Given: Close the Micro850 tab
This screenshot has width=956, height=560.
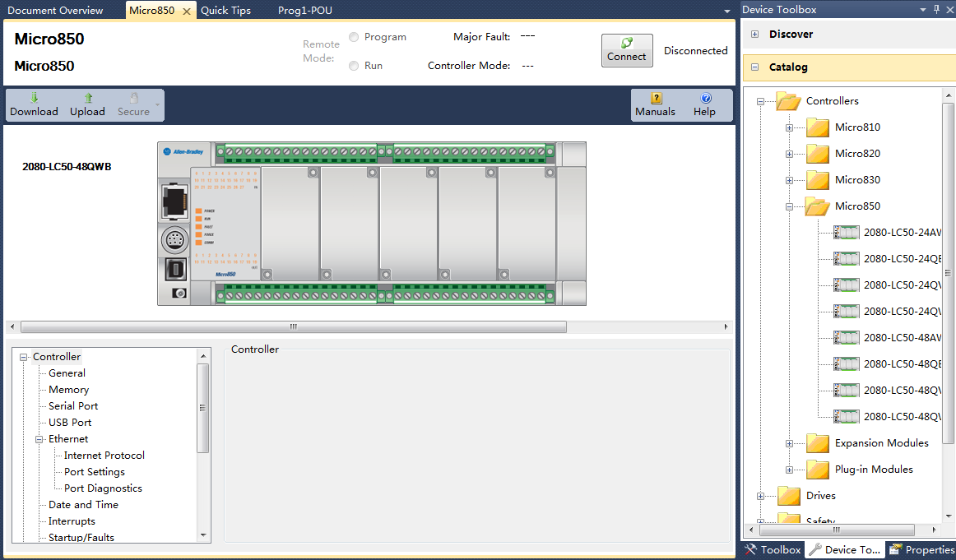Looking at the screenshot, I should click(187, 11).
